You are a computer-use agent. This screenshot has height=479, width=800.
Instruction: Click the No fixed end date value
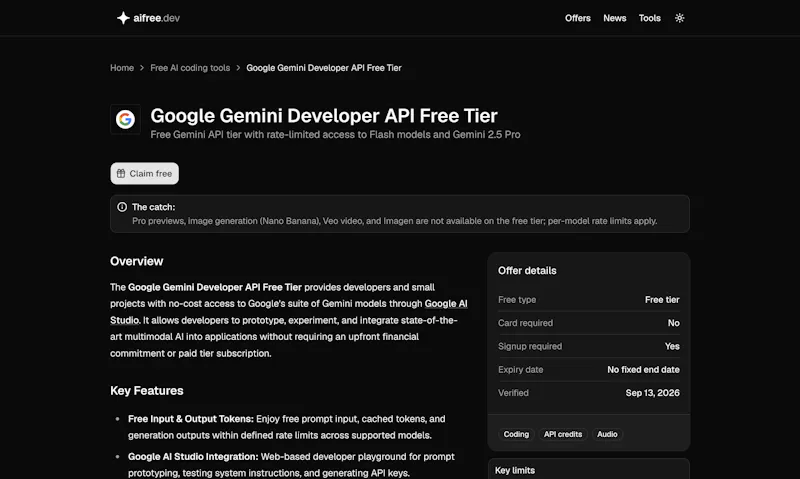[643, 369]
